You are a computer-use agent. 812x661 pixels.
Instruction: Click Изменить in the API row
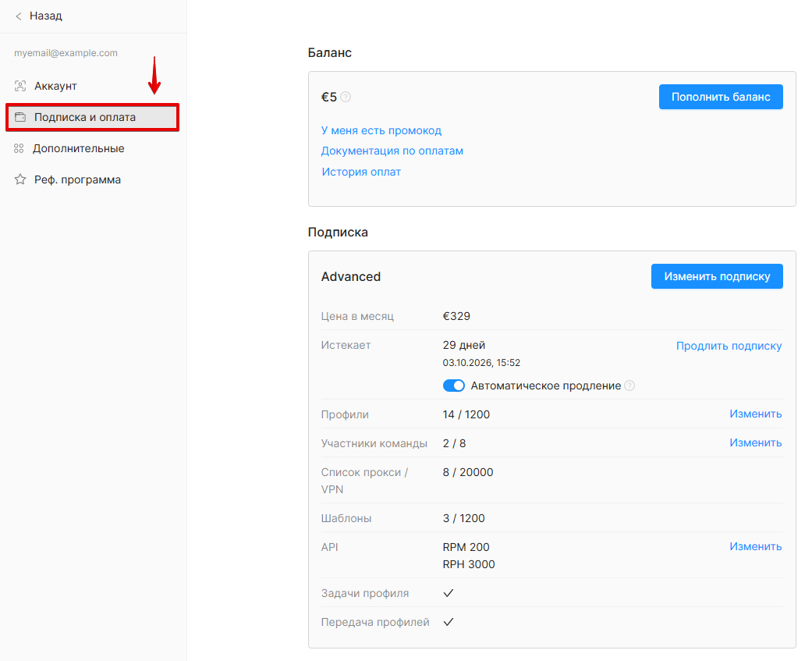[x=756, y=546]
